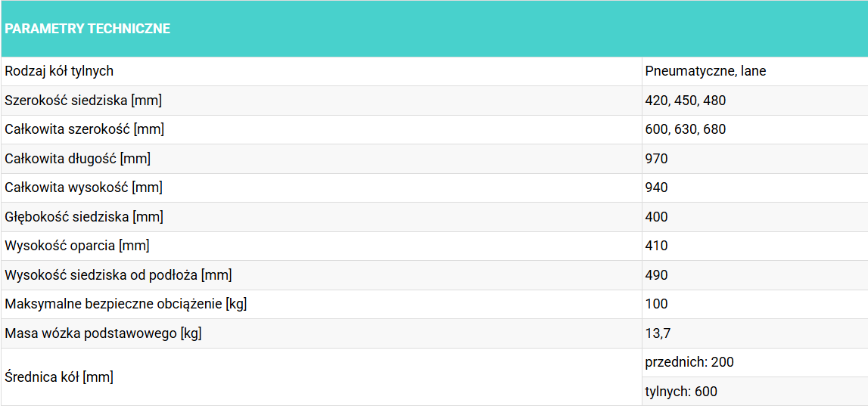Select Szerokość siedziska [mm] row label
This screenshot has height=406, width=868.
83,101
